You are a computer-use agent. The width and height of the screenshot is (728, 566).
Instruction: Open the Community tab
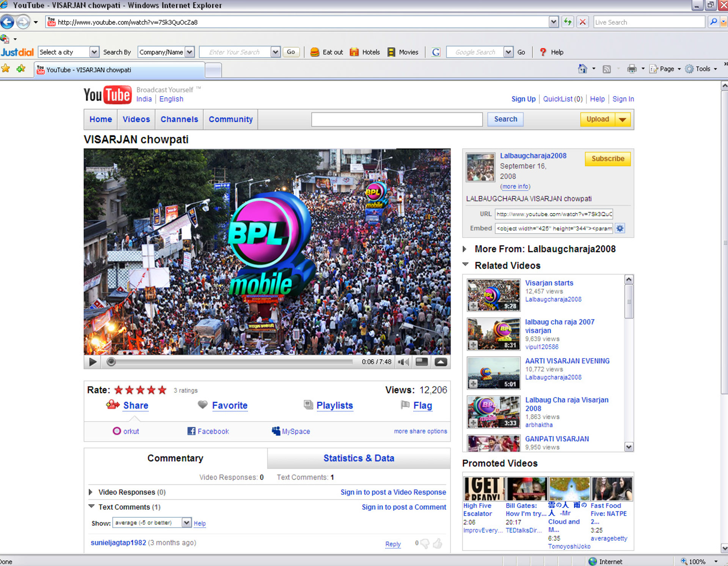(x=231, y=119)
